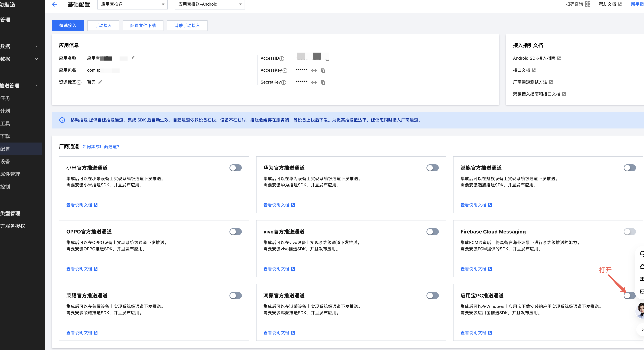Edit the 应用名称 with its pencil icon
The width and height of the screenshot is (644, 350).
133,58
